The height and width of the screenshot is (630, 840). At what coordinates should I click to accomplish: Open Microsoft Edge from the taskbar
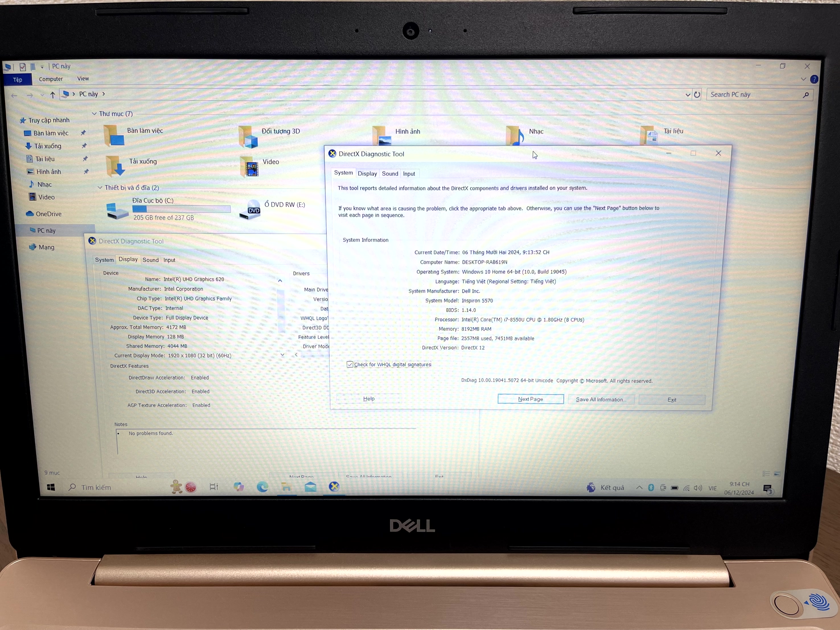tap(262, 487)
